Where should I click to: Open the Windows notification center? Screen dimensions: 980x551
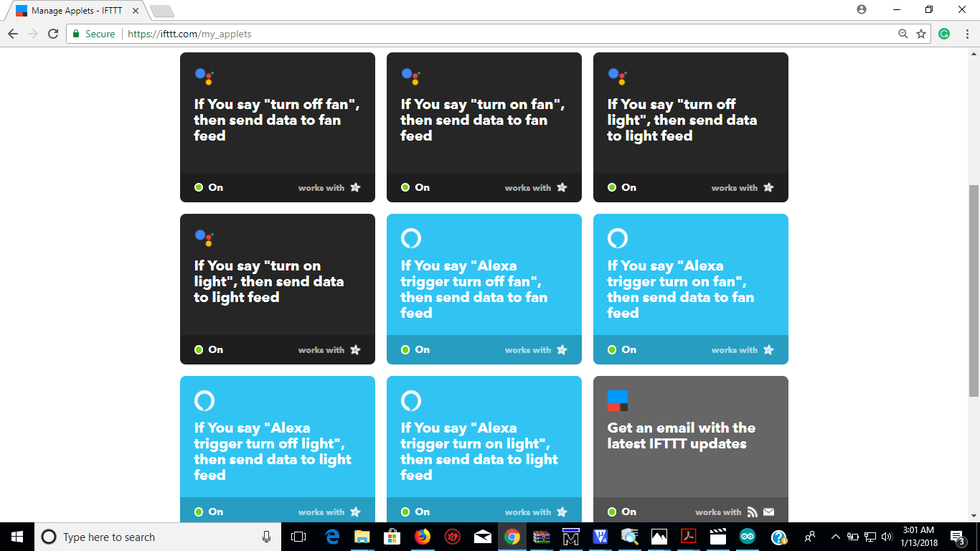958,537
